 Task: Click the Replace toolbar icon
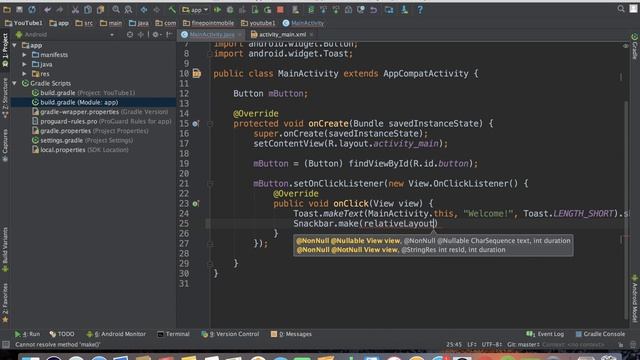point(128,9)
